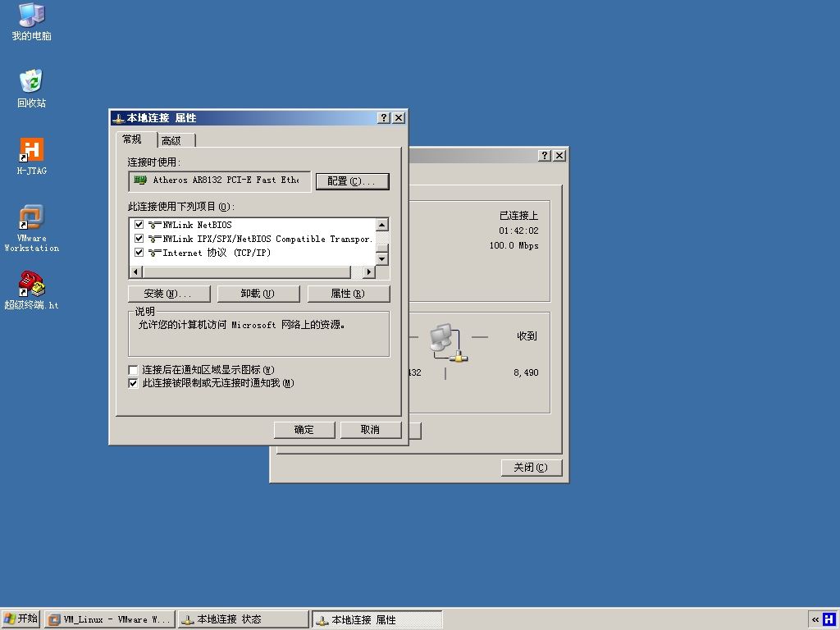Viewport: 840px width, 630px height.
Task: Click the 100.0 Mbps speed value
Action: pyautogui.click(x=514, y=245)
